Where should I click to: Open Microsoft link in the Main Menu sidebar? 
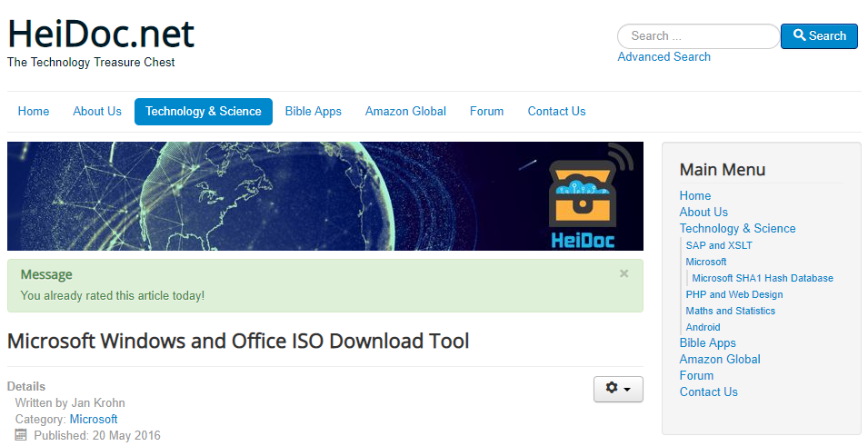coord(706,262)
